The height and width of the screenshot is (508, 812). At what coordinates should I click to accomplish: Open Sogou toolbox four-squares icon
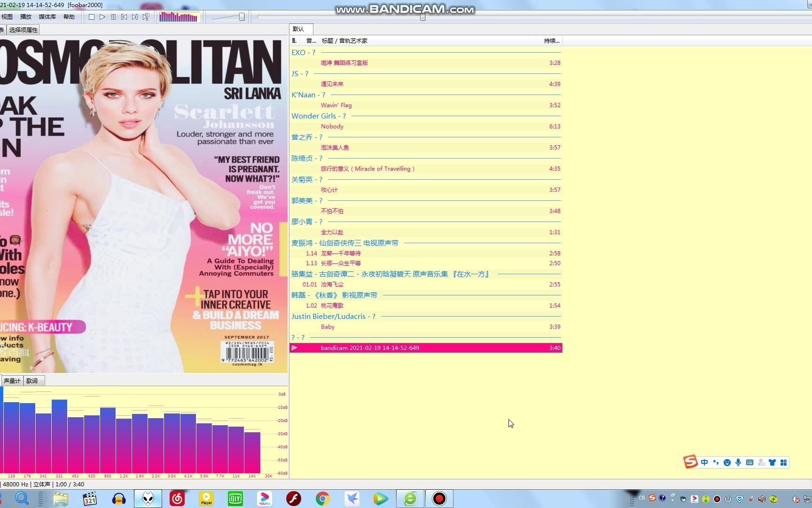tap(783, 462)
